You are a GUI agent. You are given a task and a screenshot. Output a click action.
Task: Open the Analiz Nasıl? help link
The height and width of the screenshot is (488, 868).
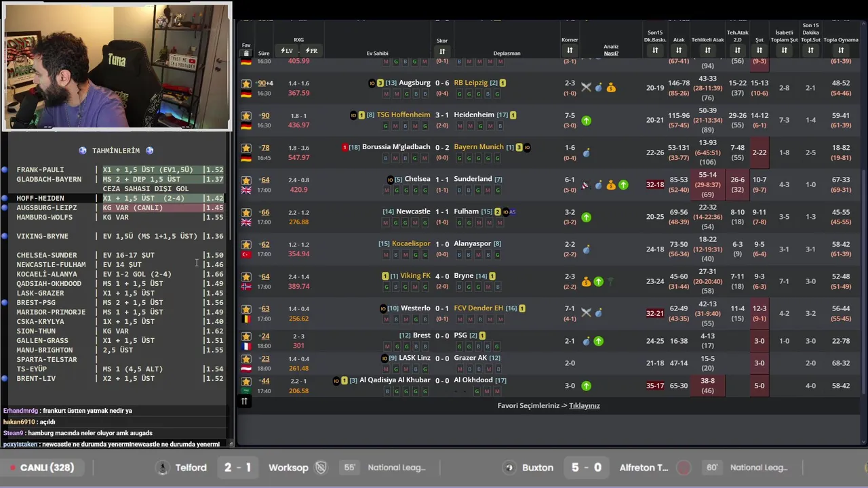click(x=611, y=50)
